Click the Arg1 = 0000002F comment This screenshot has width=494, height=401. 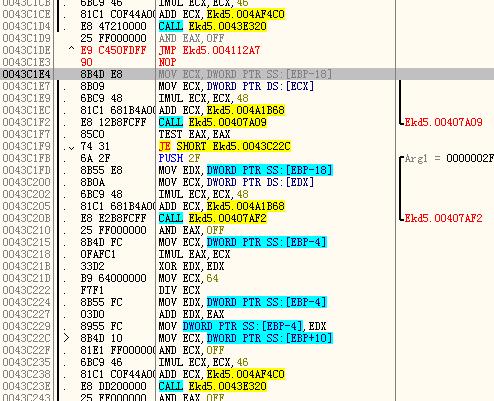(x=449, y=158)
